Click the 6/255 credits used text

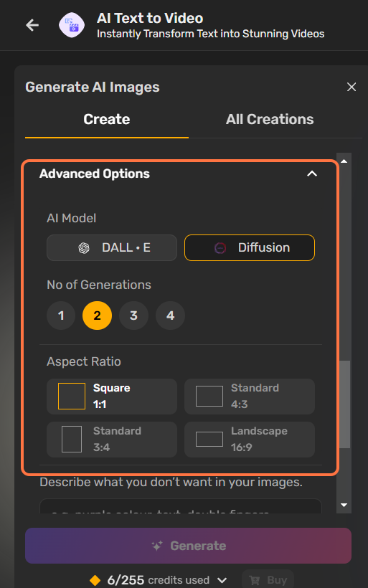(159, 580)
